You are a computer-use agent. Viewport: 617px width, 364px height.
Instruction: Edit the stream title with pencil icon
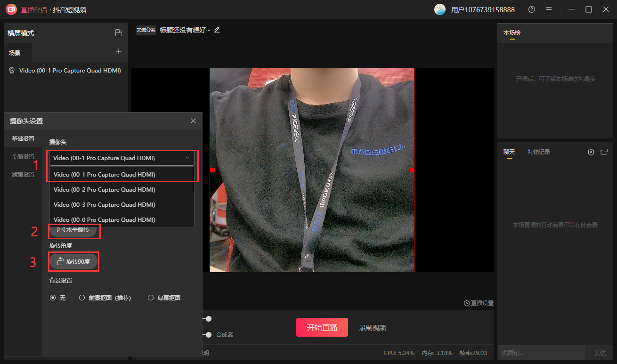click(x=217, y=30)
